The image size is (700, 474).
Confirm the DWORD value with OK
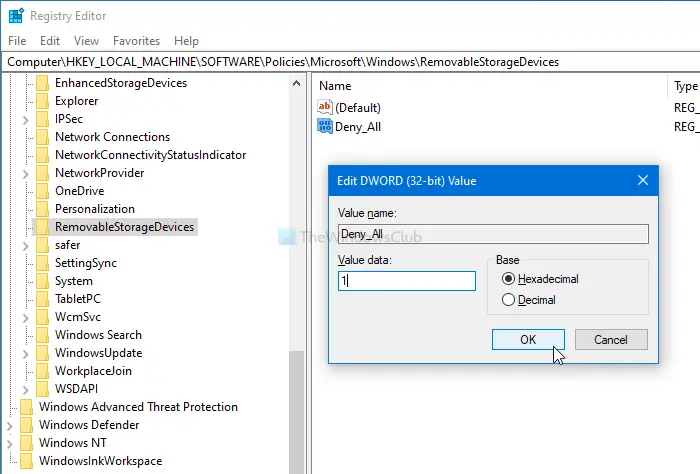click(x=528, y=340)
